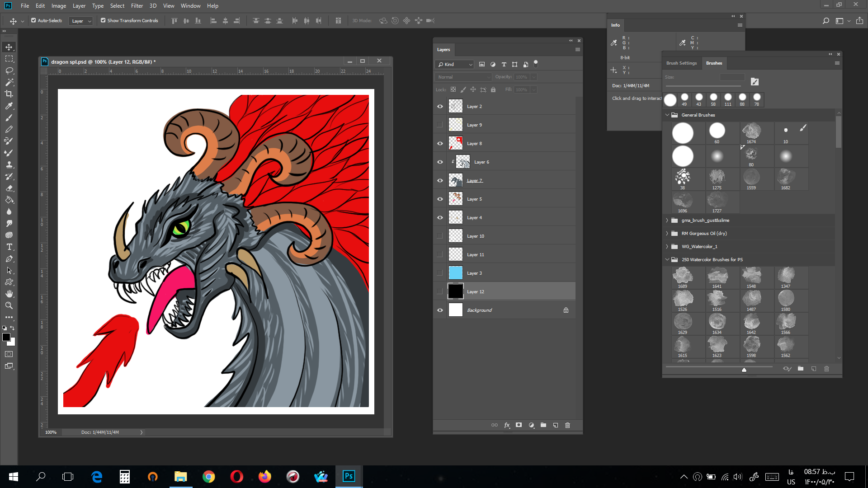The image size is (868, 488).
Task: Open the Brushes panel options menu
Action: click(837, 63)
